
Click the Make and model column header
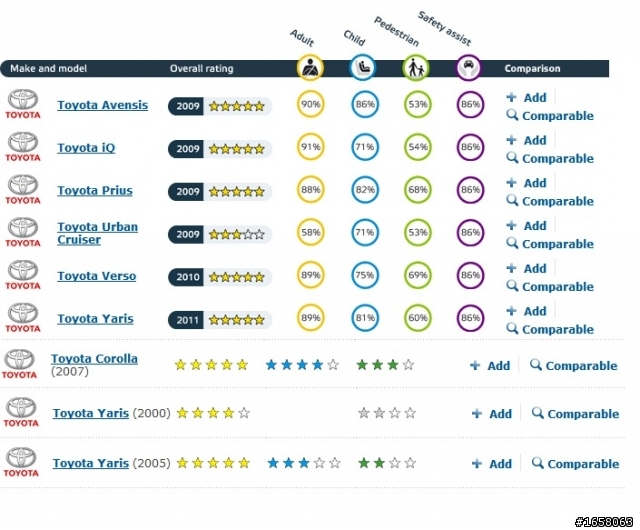click(x=49, y=69)
